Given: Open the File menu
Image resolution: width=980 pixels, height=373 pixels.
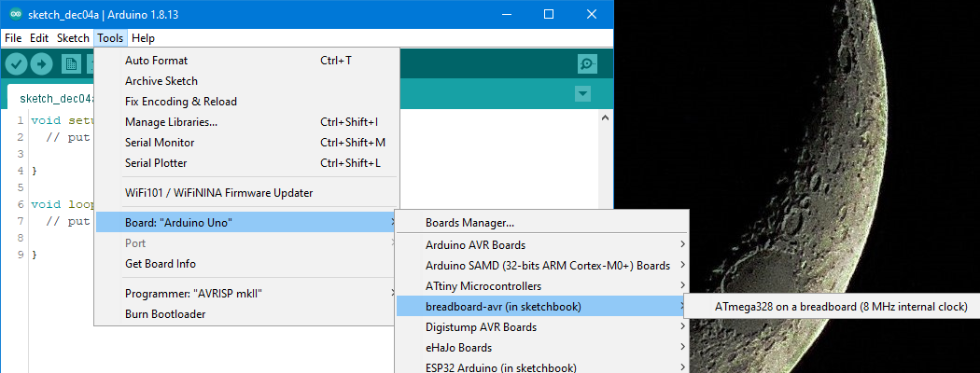Looking at the screenshot, I should coord(13,38).
